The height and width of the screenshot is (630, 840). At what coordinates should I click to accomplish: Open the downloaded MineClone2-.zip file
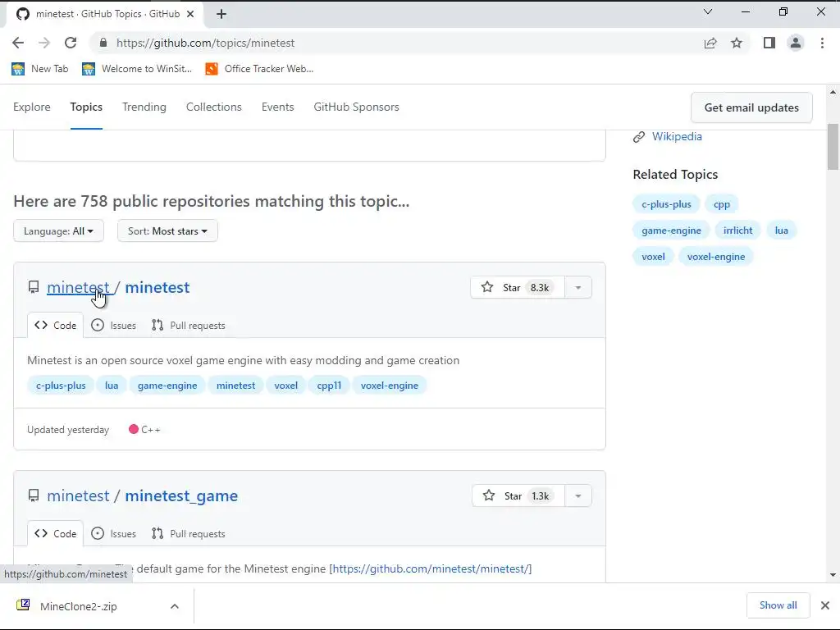78,606
